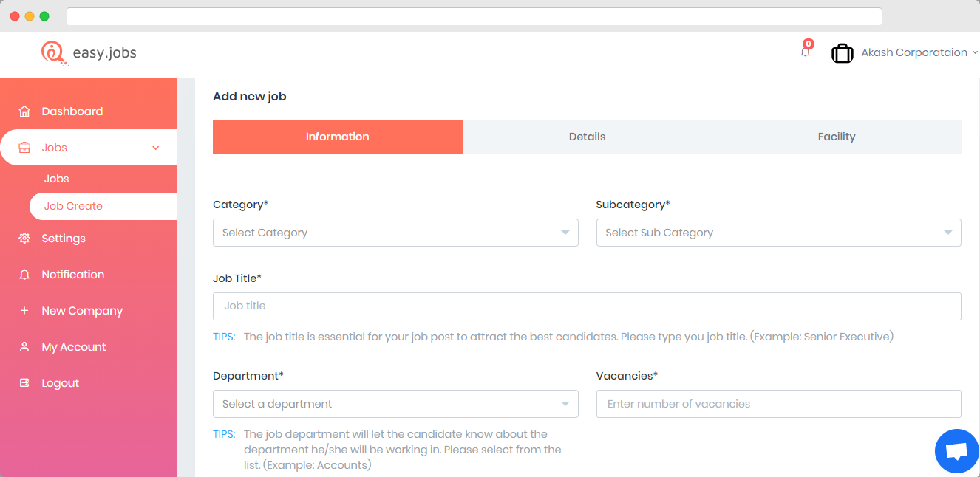Open the chat support bubble
The height and width of the screenshot is (477, 980).
coord(957,451)
